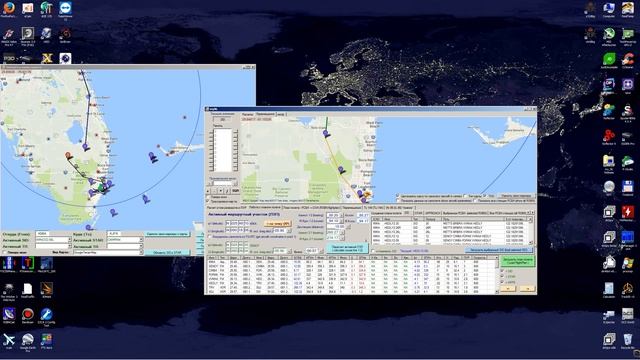Viewport: 640px width, 360px height.
Task: Select the second lower tab below the map
Action: coord(265,207)
